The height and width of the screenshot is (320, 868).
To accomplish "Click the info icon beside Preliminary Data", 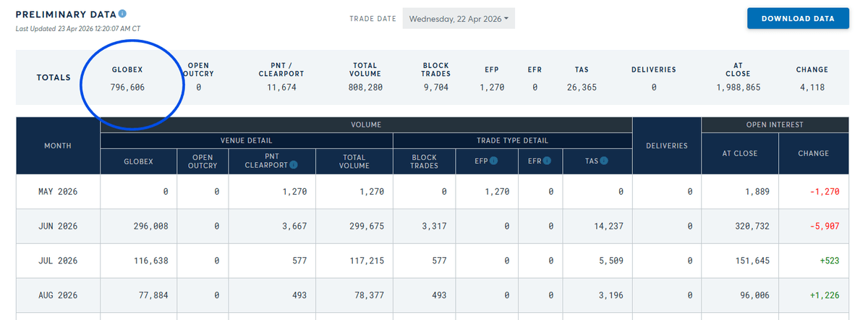I will point(122,14).
